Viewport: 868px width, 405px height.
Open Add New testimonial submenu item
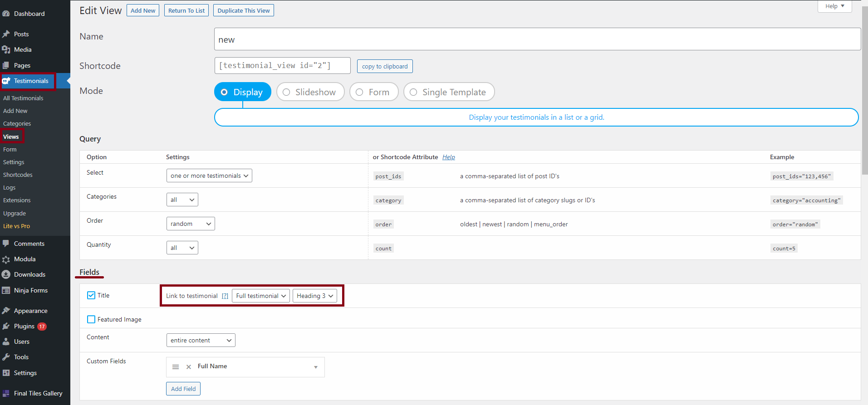click(15, 111)
